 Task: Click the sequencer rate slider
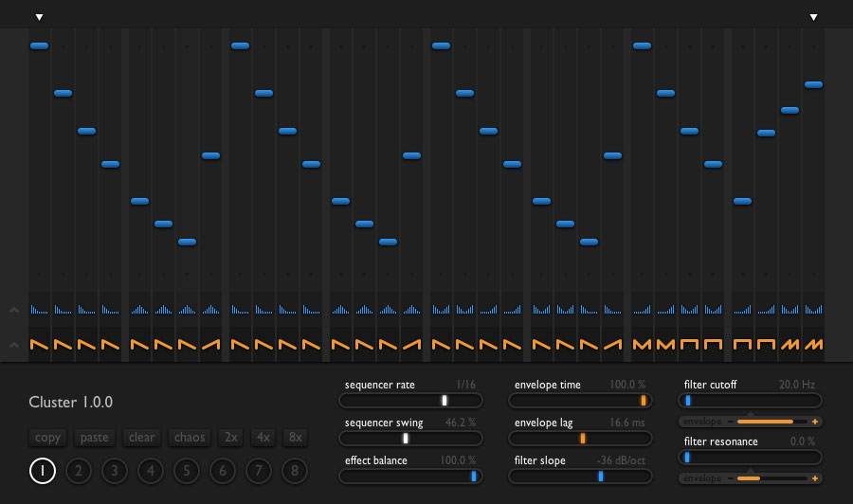pos(410,401)
